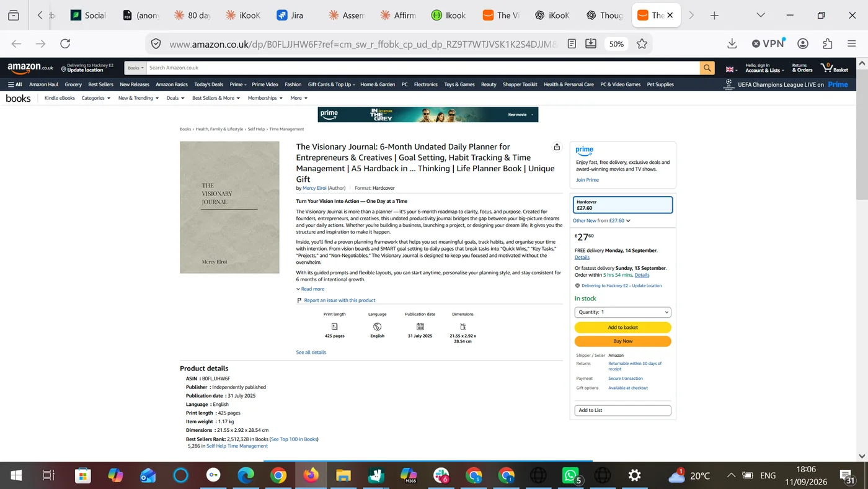868x489 pixels.
Task: Click the Firefox account avatar icon
Action: [803, 43]
